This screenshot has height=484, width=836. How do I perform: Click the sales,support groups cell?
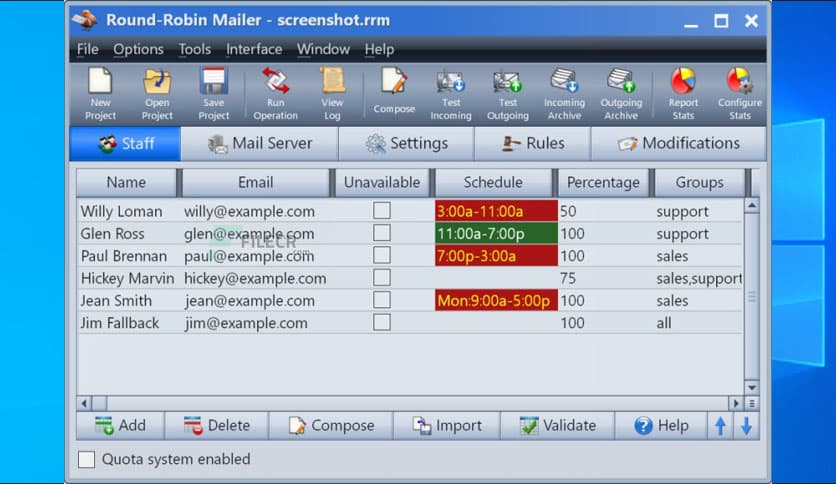tap(699, 278)
